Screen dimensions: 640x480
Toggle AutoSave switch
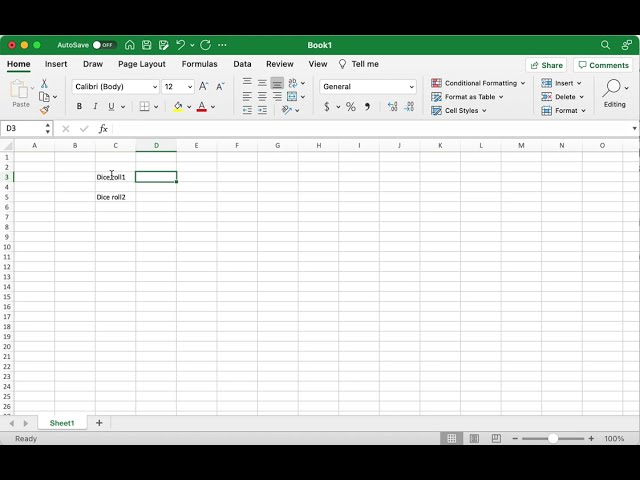pyautogui.click(x=104, y=45)
